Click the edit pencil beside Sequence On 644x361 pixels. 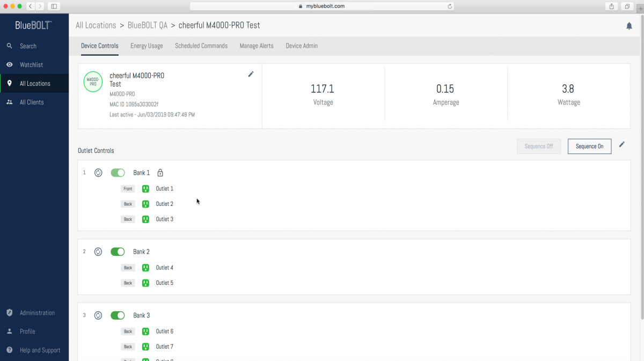(x=622, y=145)
